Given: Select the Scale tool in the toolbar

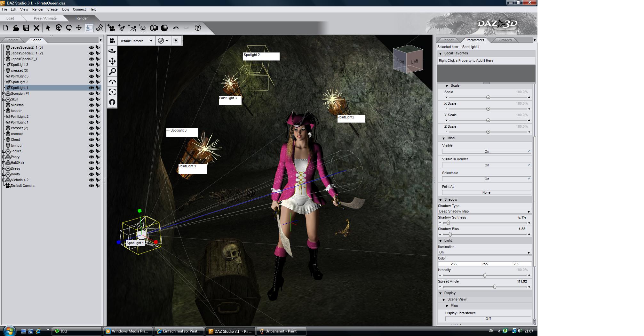Looking at the screenshot, I should [89, 28].
